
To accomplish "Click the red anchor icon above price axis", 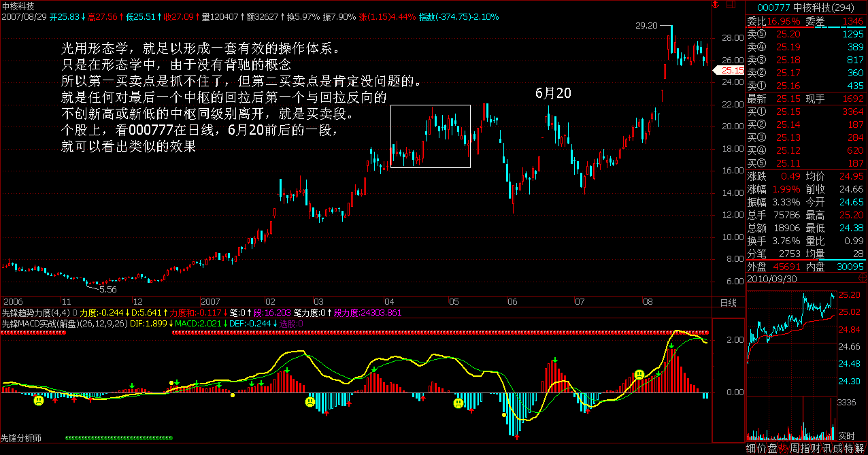I will 716,5.
